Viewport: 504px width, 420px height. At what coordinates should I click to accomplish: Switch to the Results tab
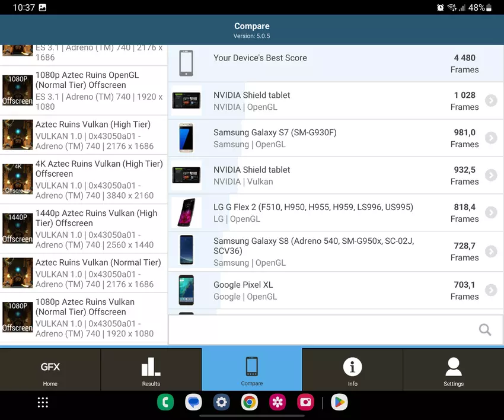pos(151,370)
